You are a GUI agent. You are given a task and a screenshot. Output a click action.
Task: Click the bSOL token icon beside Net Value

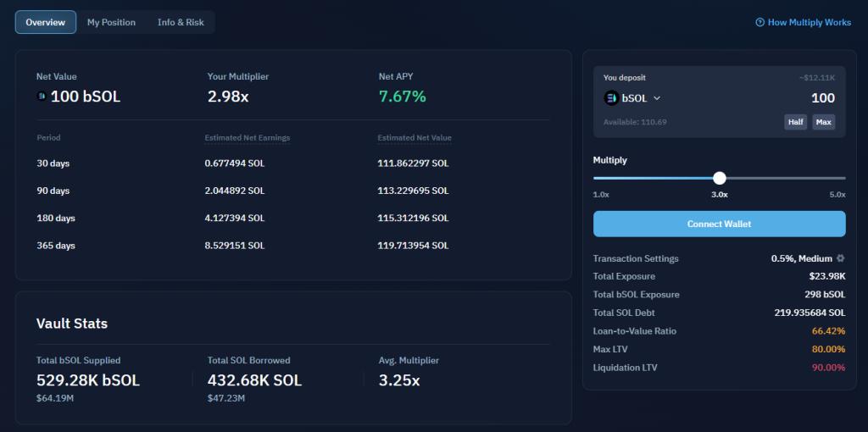[x=42, y=97]
